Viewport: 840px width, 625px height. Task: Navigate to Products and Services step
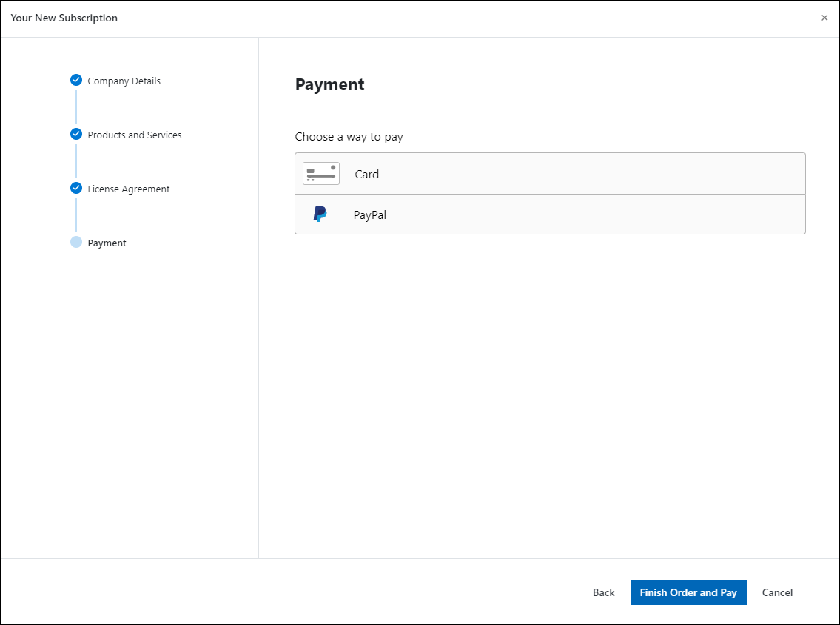tap(134, 135)
